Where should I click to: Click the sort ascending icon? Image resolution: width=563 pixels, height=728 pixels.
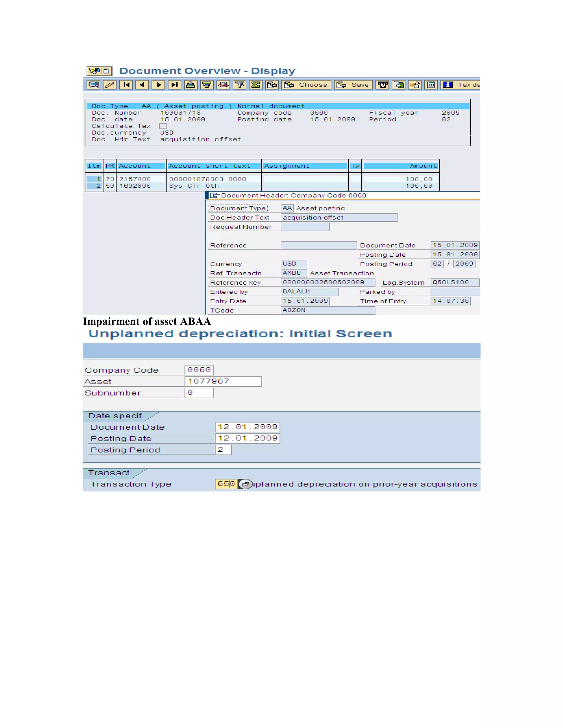tap(191, 85)
